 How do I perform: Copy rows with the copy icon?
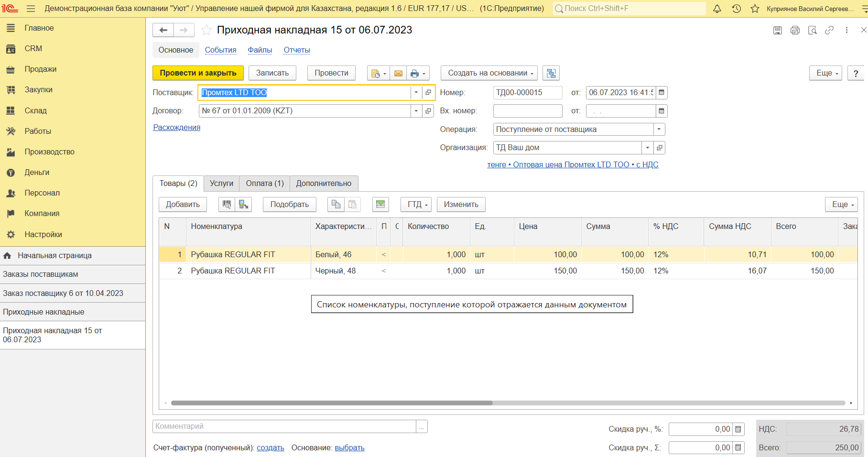pyautogui.click(x=336, y=205)
